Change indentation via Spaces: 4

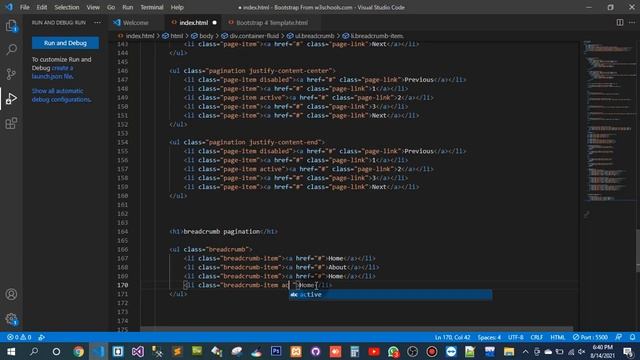489,337
